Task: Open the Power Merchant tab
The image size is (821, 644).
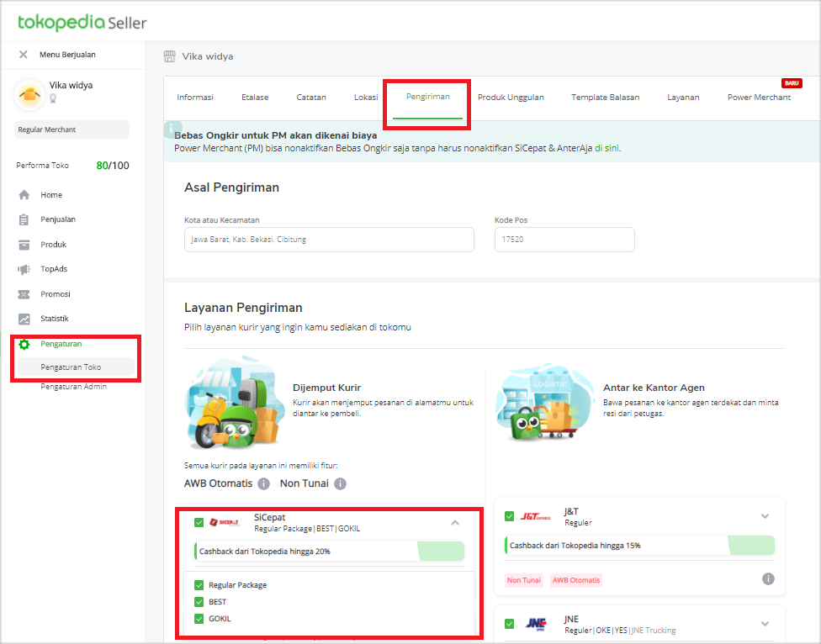Action: point(759,98)
